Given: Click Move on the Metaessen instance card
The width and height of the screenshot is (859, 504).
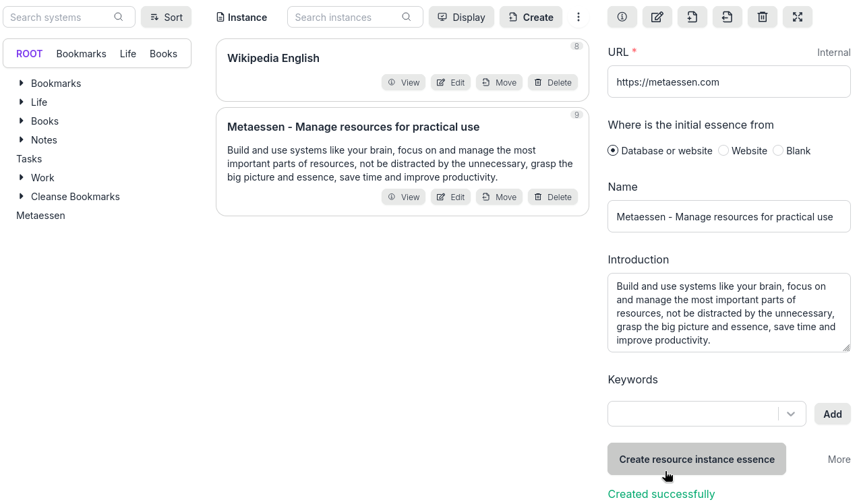Looking at the screenshot, I should pyautogui.click(x=500, y=197).
